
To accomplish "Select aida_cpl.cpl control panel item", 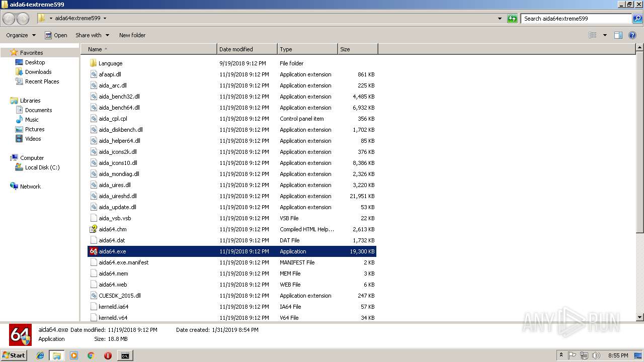I will click(232, 119).
